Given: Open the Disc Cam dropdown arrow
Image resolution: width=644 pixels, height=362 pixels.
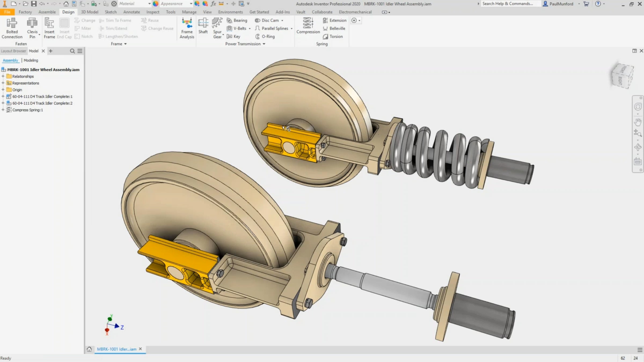Looking at the screenshot, I should [x=282, y=20].
